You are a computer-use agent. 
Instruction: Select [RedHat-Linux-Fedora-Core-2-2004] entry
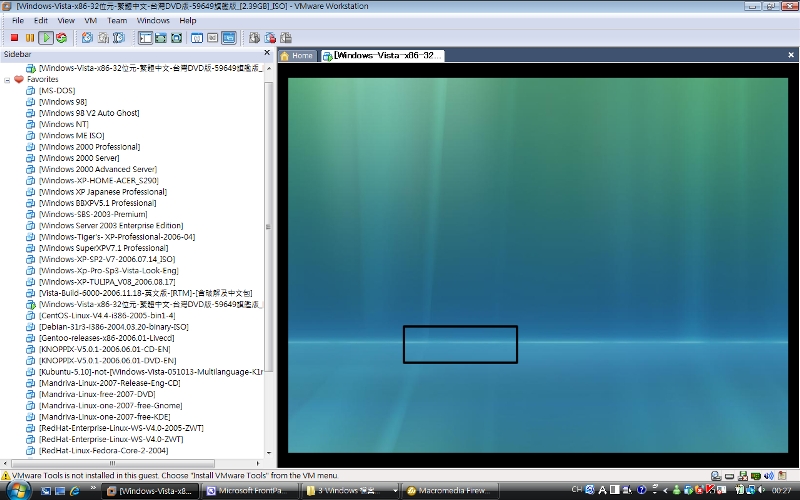(x=104, y=450)
